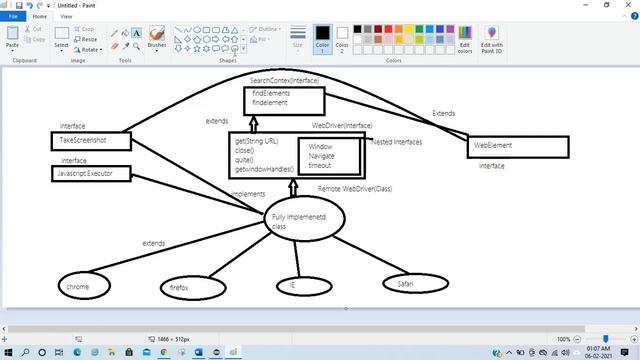The width and height of the screenshot is (640, 360).
Task: Open Paint Help question mark
Action: [635, 16]
